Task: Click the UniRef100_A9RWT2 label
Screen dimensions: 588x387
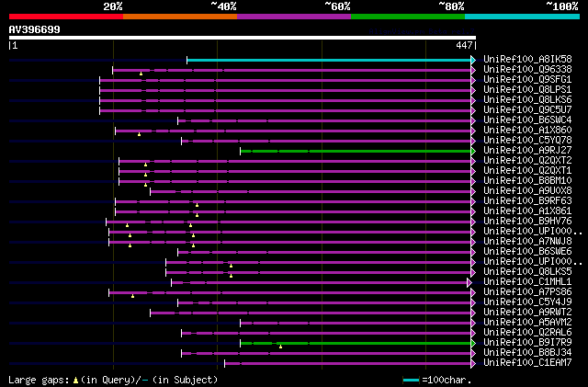Action: coord(527,313)
